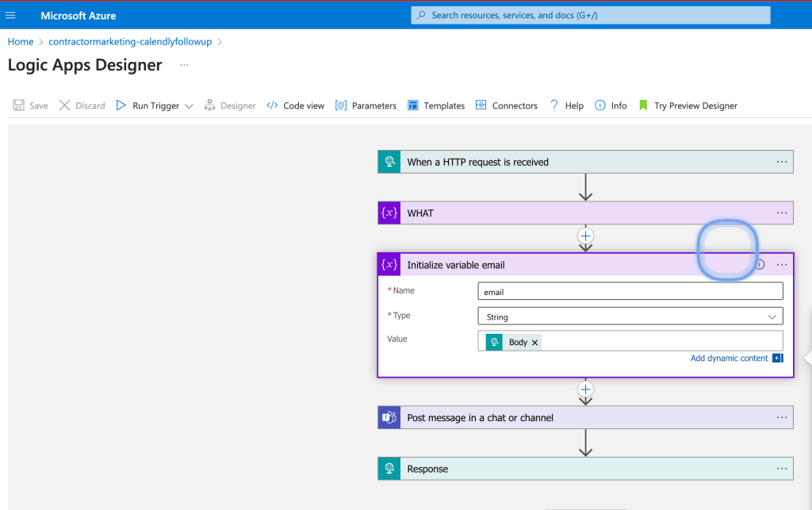Go to contractormarketing-calendlyfollowup breadcrumb
The width and height of the screenshot is (812, 510).
pyautogui.click(x=130, y=42)
